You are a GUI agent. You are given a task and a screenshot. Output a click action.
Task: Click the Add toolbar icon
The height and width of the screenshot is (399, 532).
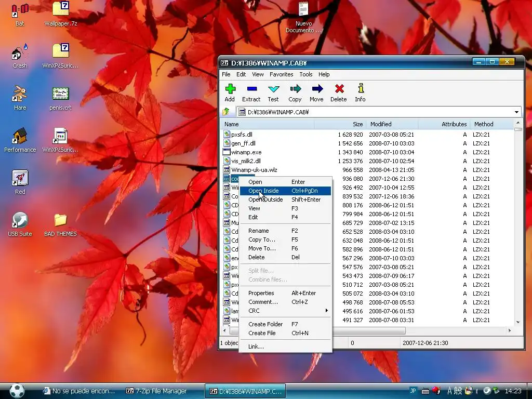click(x=230, y=92)
